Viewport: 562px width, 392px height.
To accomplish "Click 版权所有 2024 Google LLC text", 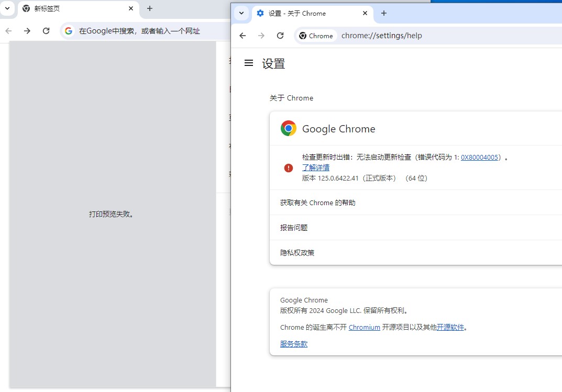I will click(345, 310).
